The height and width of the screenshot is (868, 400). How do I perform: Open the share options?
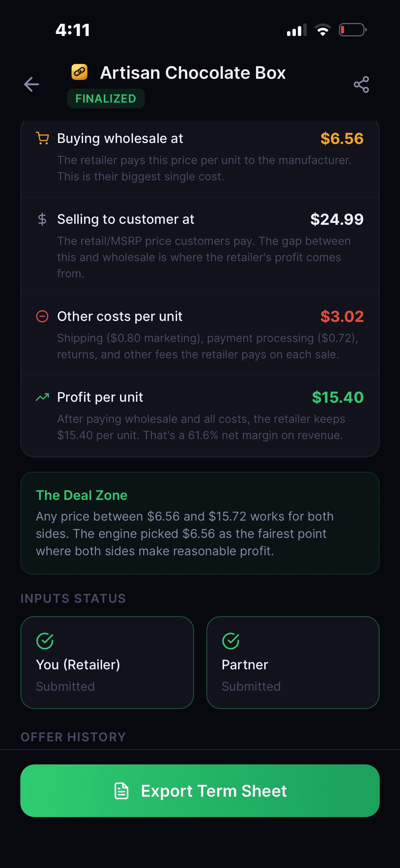coord(362,85)
